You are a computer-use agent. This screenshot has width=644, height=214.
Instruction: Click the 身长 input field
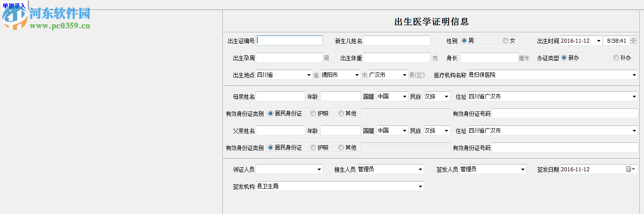489,58
